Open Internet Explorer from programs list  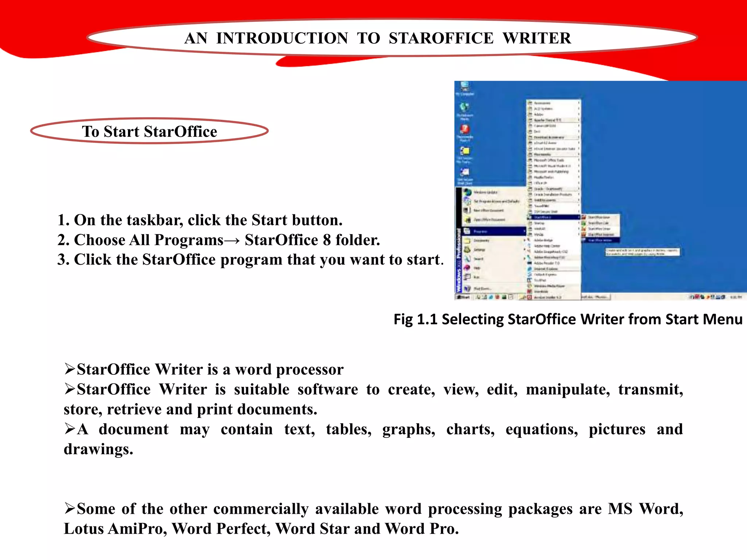(x=545, y=269)
